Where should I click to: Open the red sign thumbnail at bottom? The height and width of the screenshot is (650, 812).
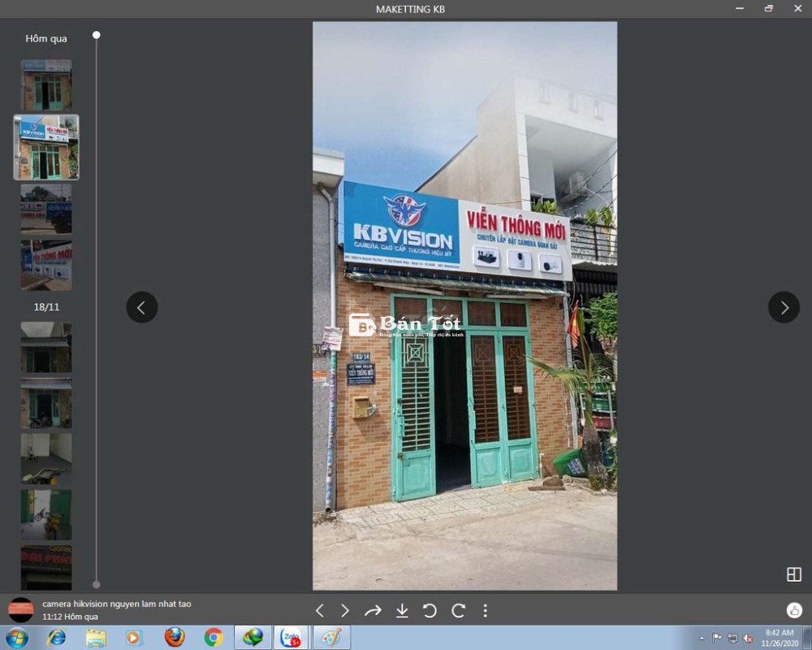46,568
